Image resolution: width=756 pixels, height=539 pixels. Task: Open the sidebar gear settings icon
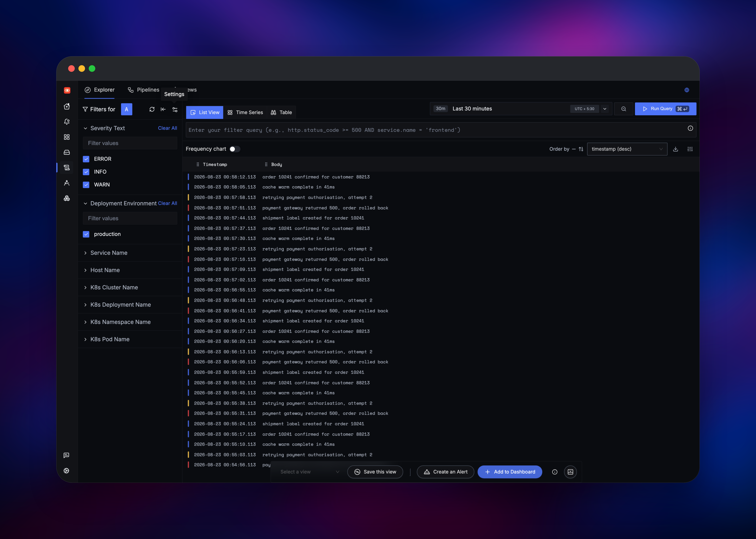point(66,471)
